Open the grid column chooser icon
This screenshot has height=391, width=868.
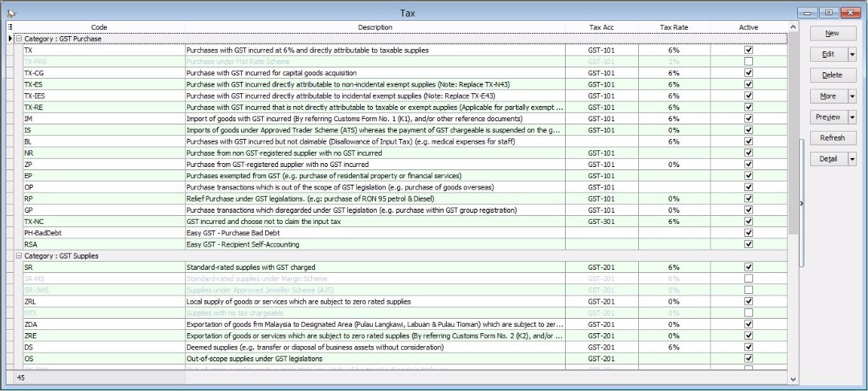coord(10,27)
